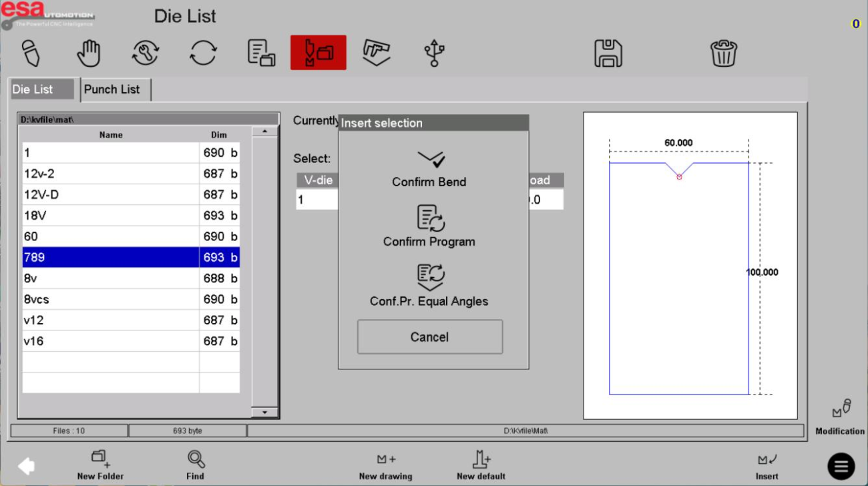Click New Folder at bottom bar
The width and height of the screenshot is (868, 486).
pos(100,465)
